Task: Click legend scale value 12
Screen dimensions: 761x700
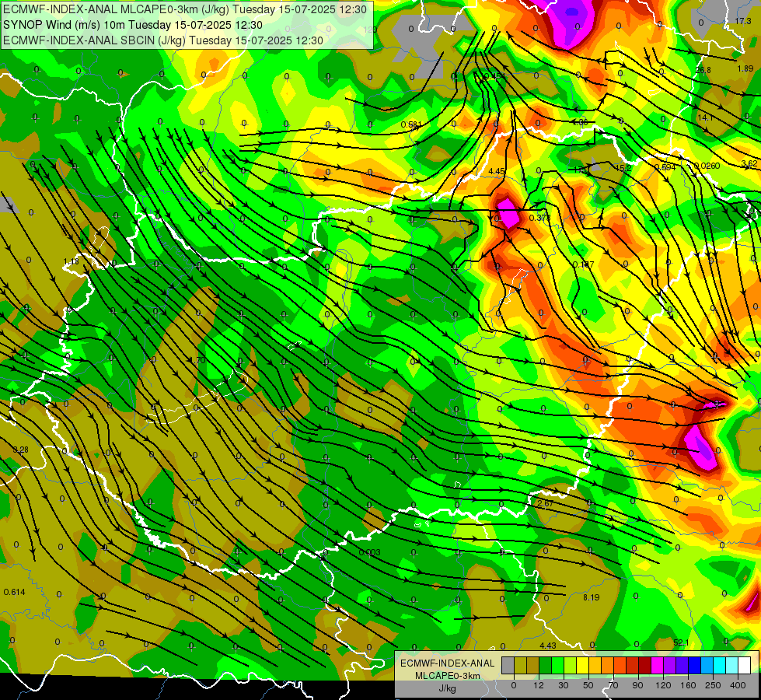Action: [539, 685]
